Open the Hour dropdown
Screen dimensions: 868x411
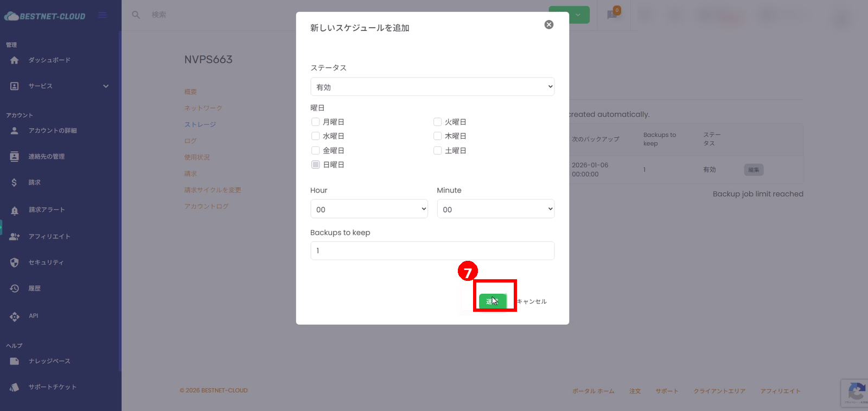(x=369, y=209)
